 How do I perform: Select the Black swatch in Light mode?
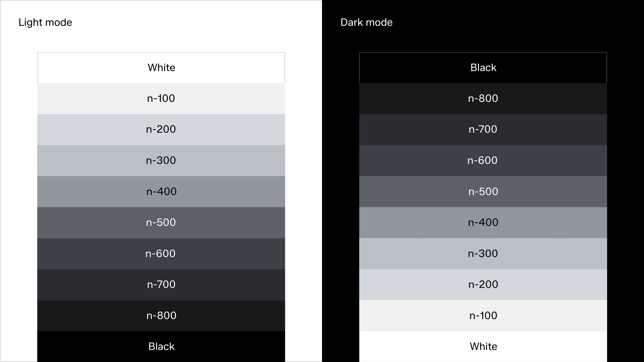tap(161, 346)
